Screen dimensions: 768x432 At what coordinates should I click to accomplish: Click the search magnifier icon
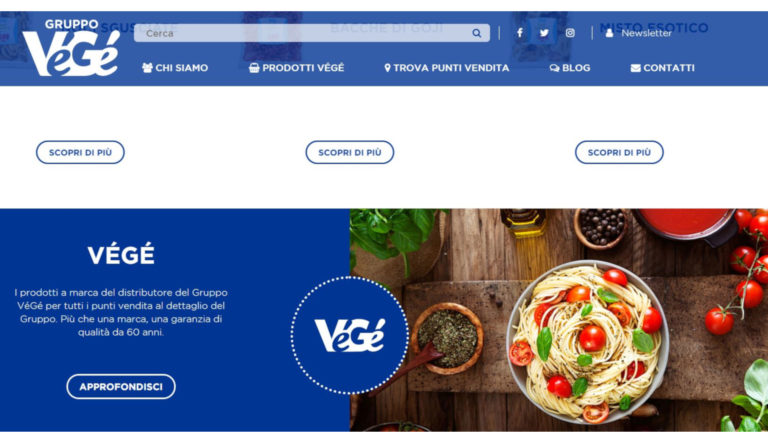(477, 33)
